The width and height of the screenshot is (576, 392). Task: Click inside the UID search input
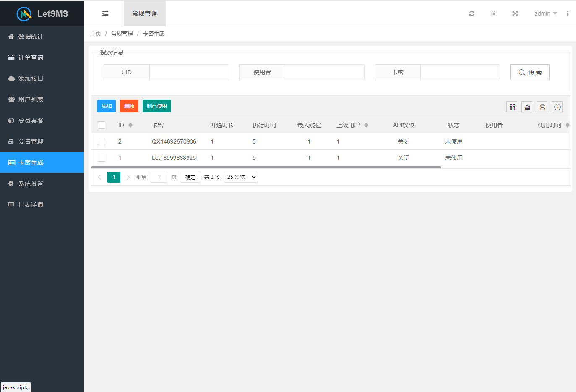(x=189, y=72)
